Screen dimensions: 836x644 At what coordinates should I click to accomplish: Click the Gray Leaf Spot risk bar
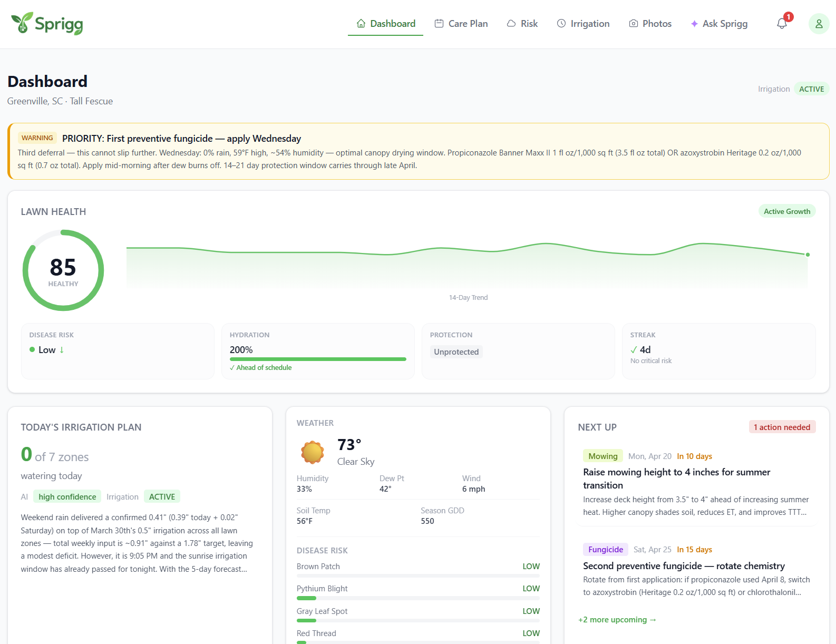pos(418,620)
